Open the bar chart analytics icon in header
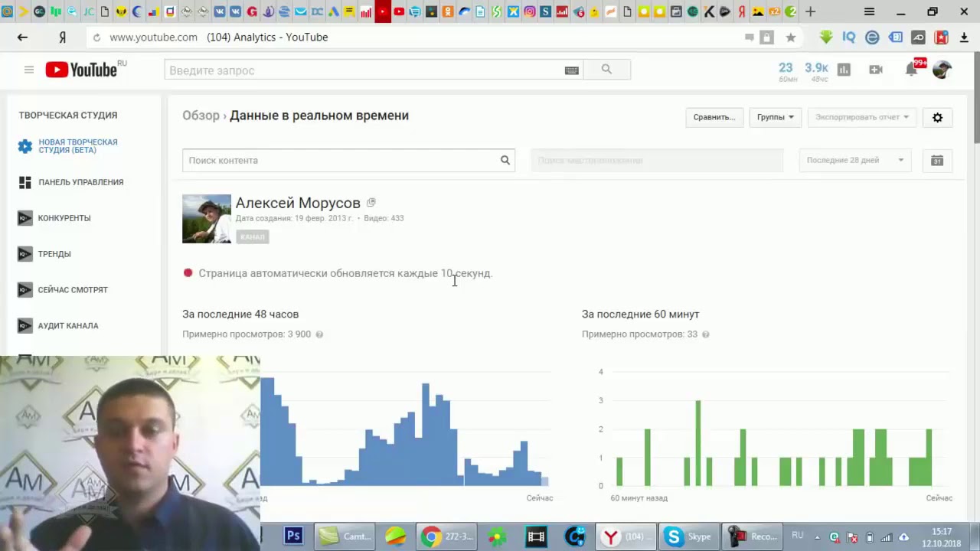 [844, 70]
